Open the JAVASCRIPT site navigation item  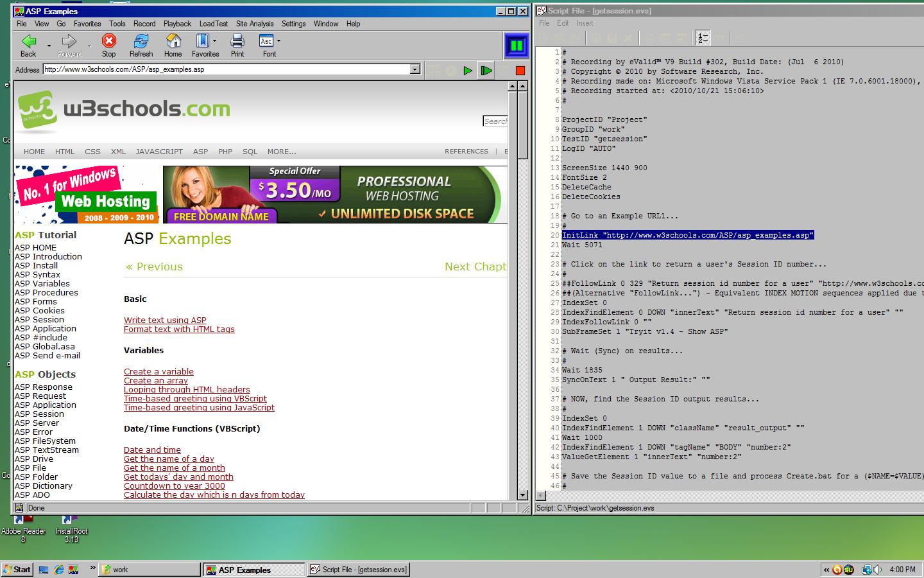159,152
